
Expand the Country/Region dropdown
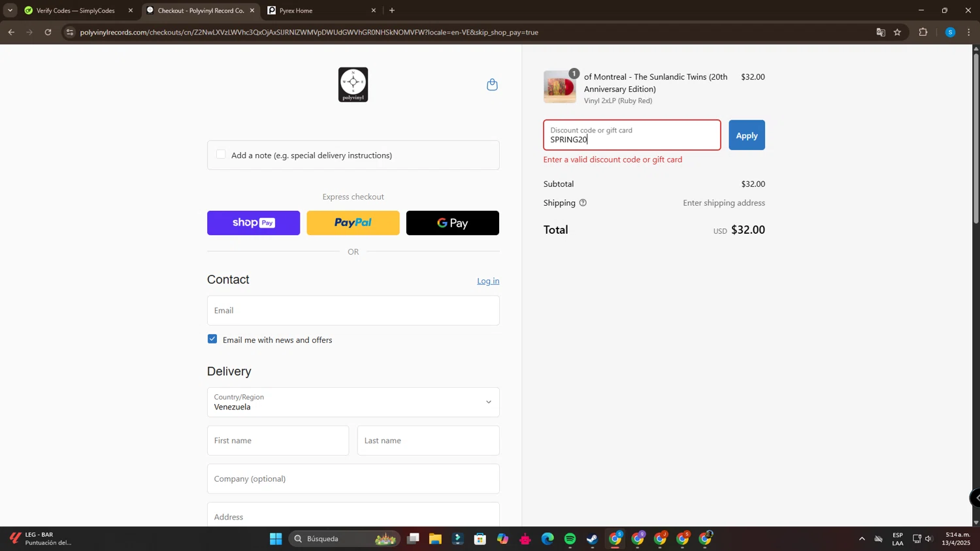click(x=353, y=402)
